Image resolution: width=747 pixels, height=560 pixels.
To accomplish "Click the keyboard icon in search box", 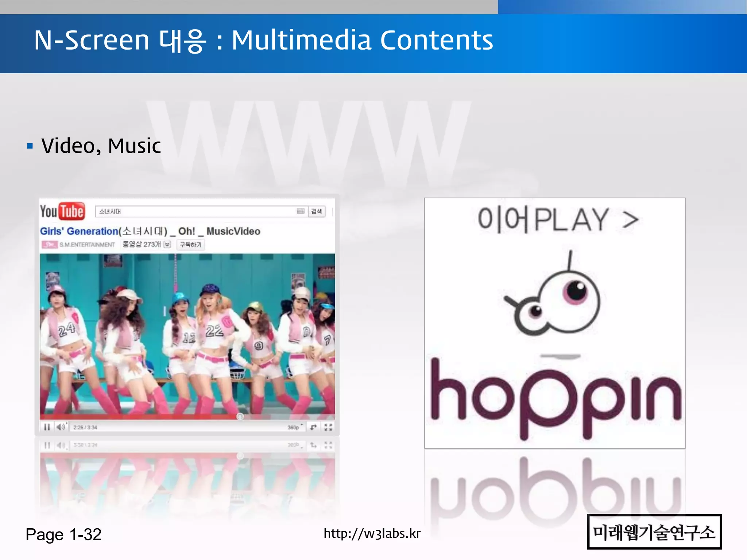I will [301, 211].
